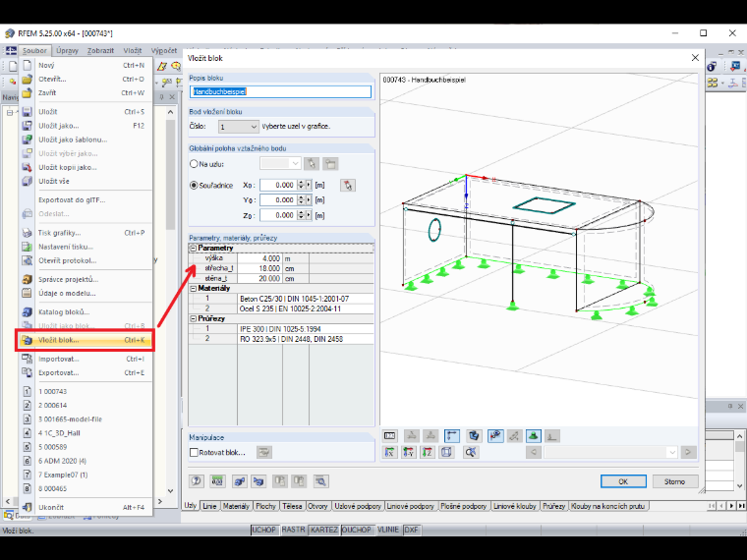Click the Tisk grafiky printer icon
This screenshot has width=747, height=560.
(x=28, y=233)
